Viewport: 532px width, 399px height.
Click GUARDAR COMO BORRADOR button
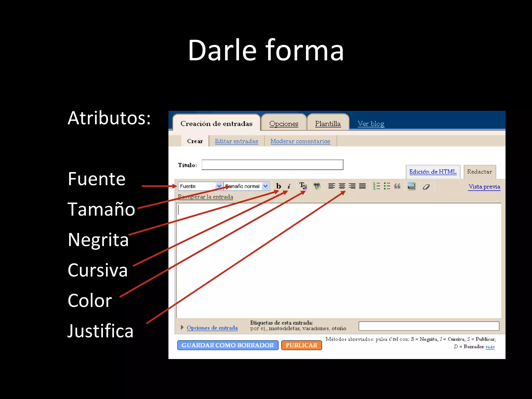[228, 345]
